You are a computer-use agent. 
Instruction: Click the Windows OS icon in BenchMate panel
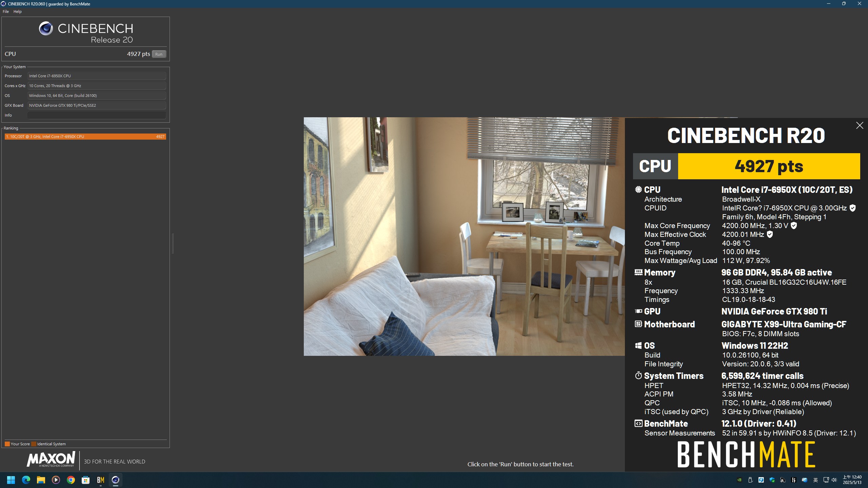pyautogui.click(x=638, y=345)
